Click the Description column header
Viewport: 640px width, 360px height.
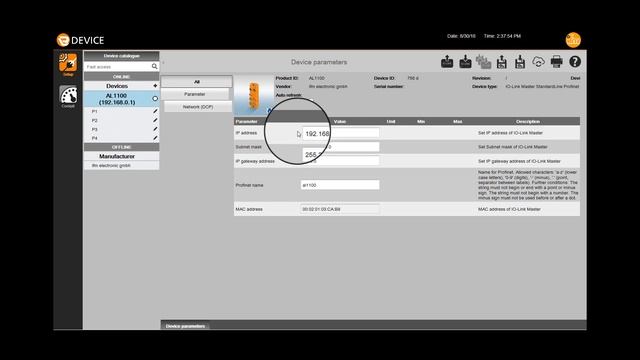pyautogui.click(x=528, y=122)
